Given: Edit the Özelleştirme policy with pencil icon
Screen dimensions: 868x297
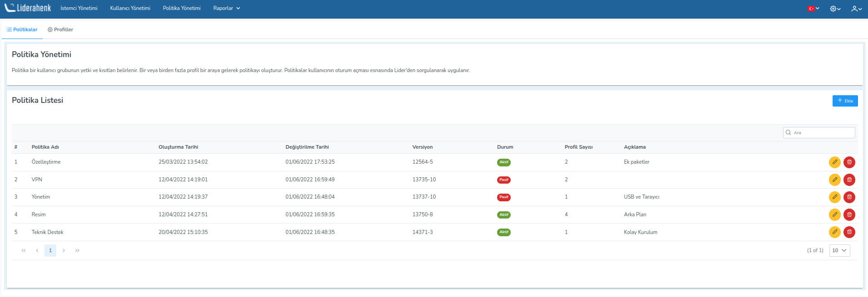Looking at the screenshot, I should click(834, 162).
